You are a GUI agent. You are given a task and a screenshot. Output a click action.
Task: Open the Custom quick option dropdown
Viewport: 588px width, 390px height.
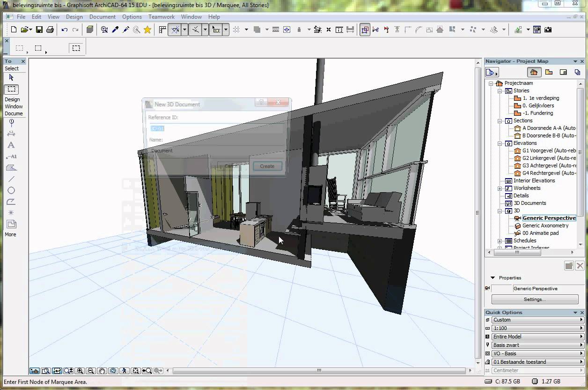[x=538, y=320]
